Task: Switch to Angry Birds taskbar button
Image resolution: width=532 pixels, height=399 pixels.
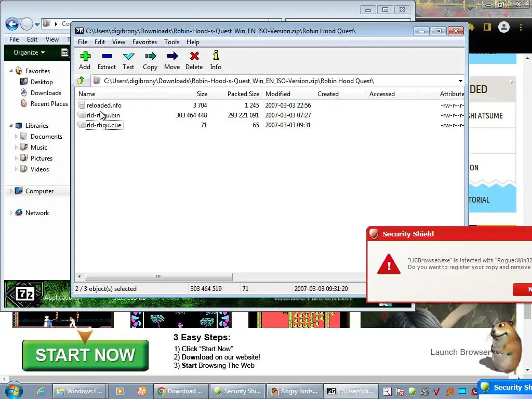Action: point(295,391)
